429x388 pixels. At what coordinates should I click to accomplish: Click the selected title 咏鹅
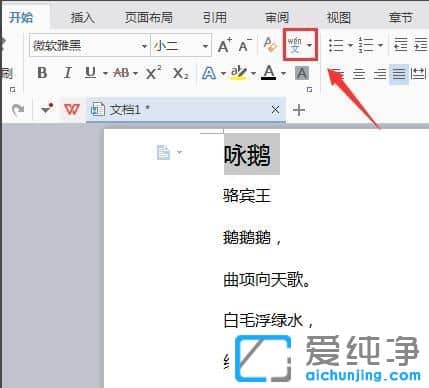(x=247, y=155)
